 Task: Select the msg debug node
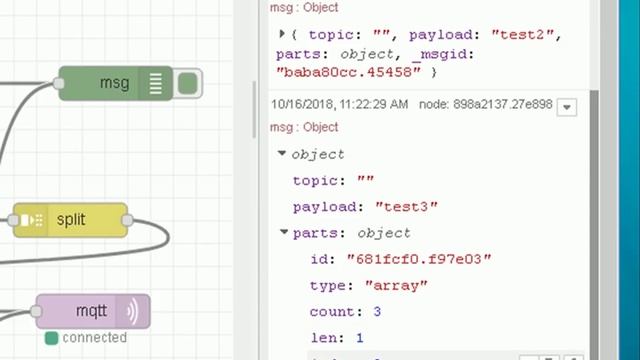(x=116, y=83)
